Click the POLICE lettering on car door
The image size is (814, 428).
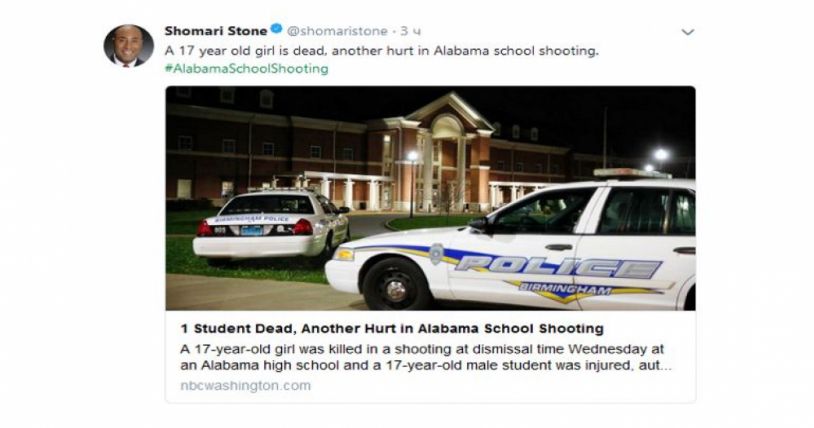pyautogui.click(x=558, y=266)
